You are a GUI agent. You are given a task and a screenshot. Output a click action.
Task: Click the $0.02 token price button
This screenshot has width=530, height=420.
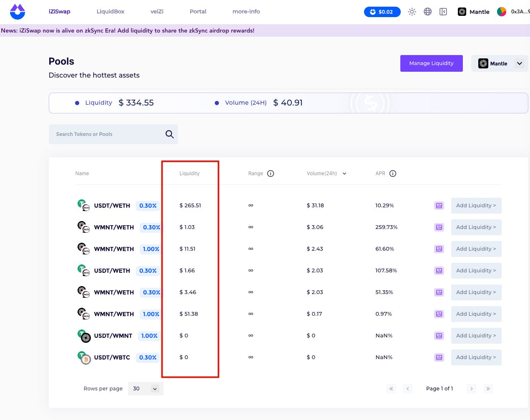(382, 12)
